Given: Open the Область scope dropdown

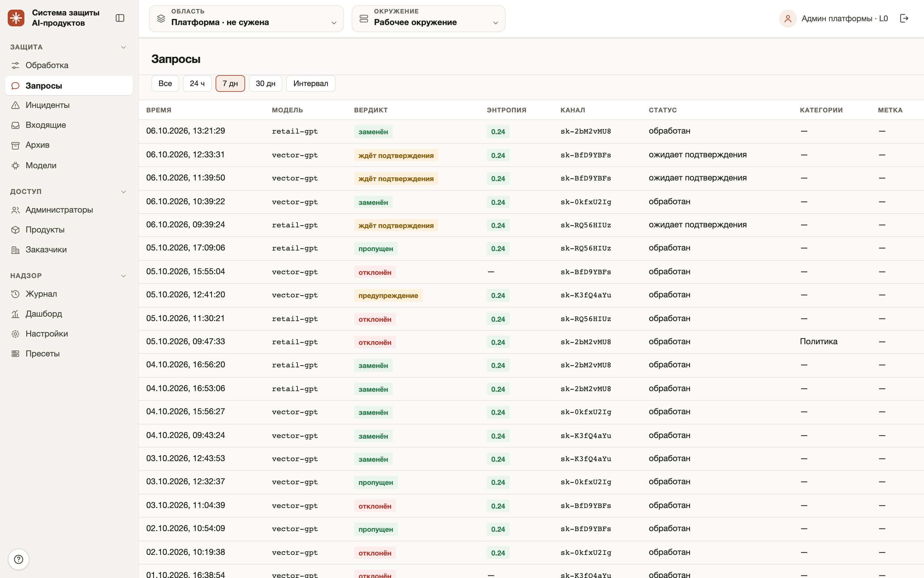Looking at the screenshot, I should click(246, 18).
